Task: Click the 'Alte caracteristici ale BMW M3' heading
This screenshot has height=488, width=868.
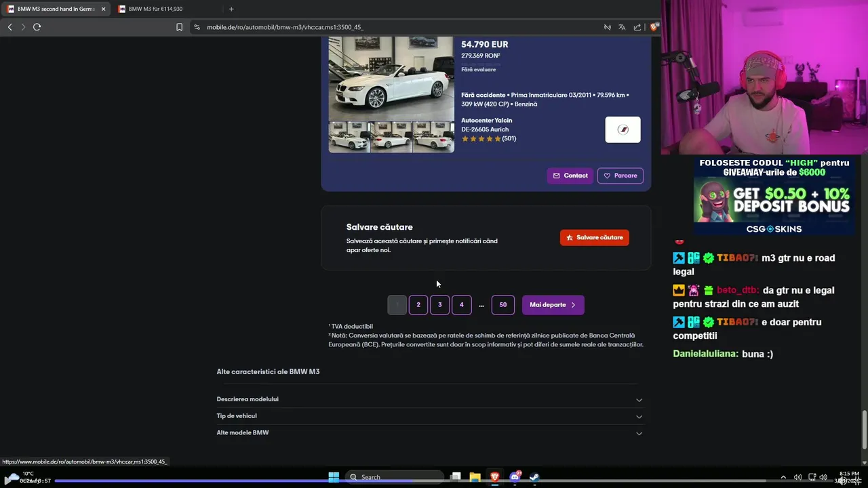Action: pos(268,372)
